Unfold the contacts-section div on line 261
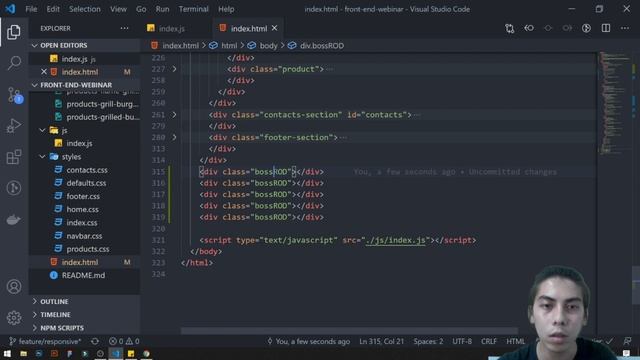 (174, 115)
